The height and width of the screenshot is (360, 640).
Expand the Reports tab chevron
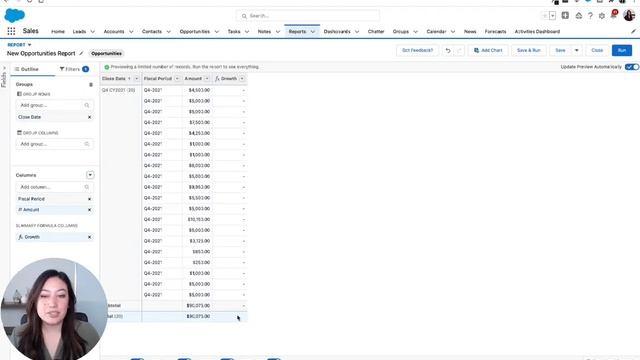[x=313, y=31]
